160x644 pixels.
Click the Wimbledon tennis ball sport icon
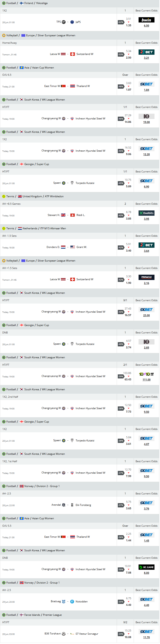click(4, 196)
